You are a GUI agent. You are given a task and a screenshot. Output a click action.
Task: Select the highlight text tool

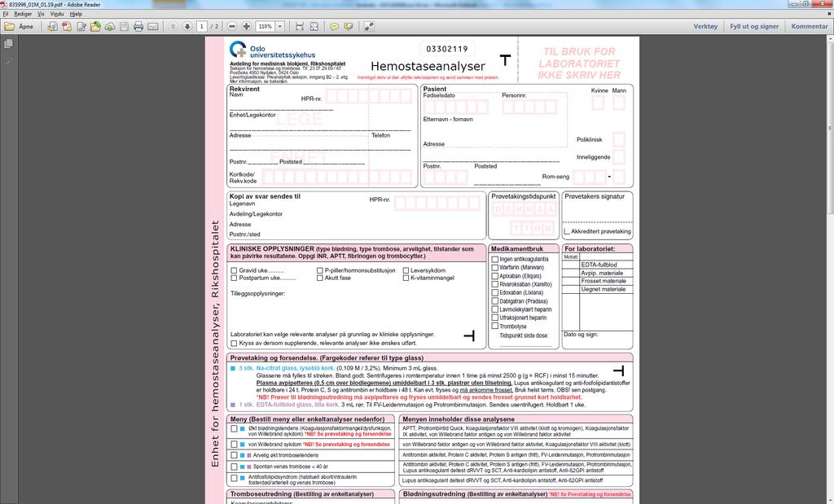pyautogui.click(x=349, y=26)
